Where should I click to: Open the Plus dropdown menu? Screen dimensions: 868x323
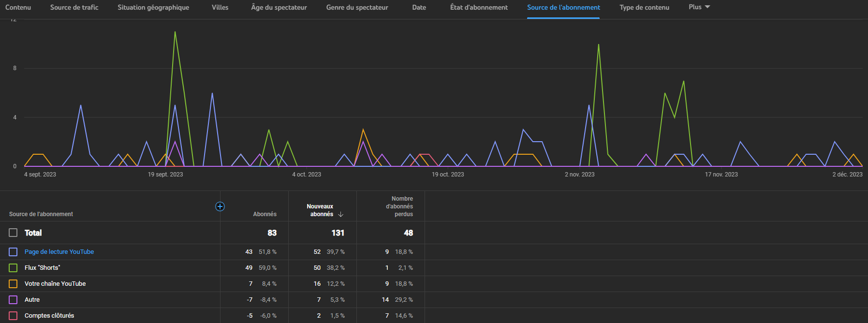point(699,7)
